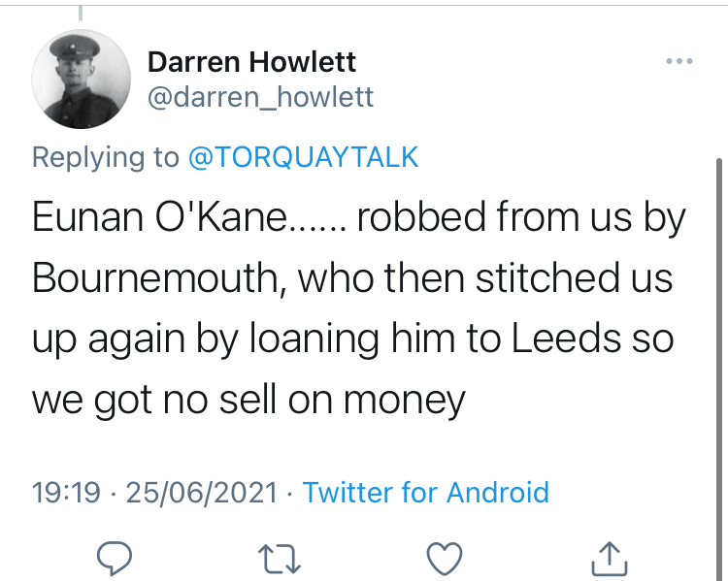Screen dimensions: 728x581
Task: Open the @TORQUAYTALK mention link
Action: (x=303, y=158)
